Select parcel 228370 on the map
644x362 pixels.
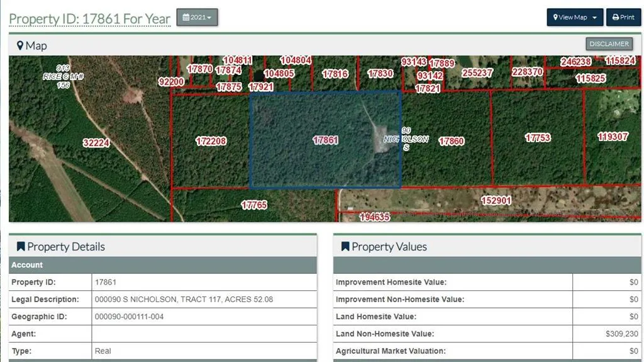click(x=527, y=72)
